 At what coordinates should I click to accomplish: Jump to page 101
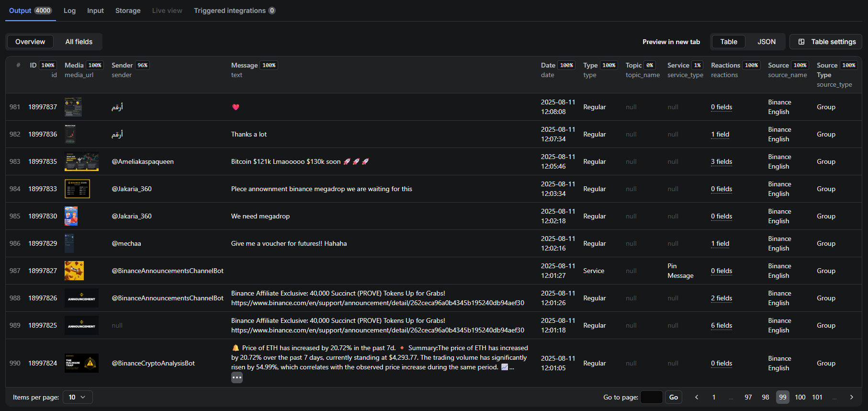(x=817, y=397)
